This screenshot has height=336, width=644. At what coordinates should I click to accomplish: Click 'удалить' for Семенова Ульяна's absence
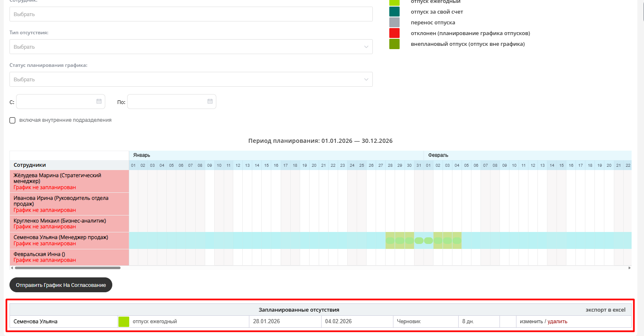pos(557,322)
